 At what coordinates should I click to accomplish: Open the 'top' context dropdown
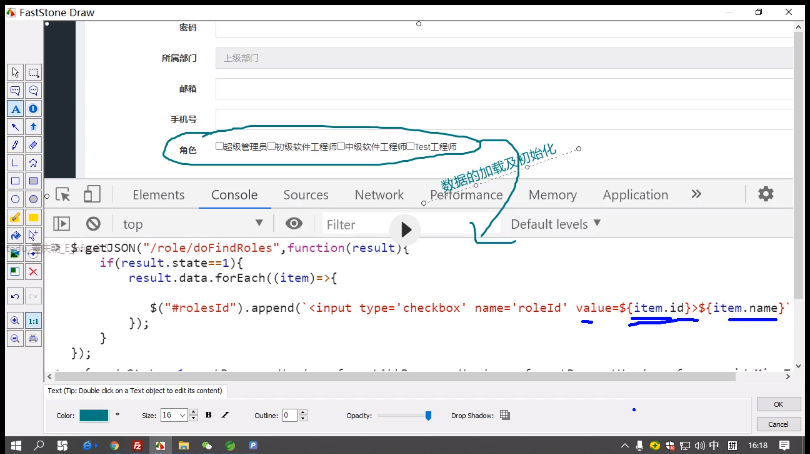tap(193, 224)
